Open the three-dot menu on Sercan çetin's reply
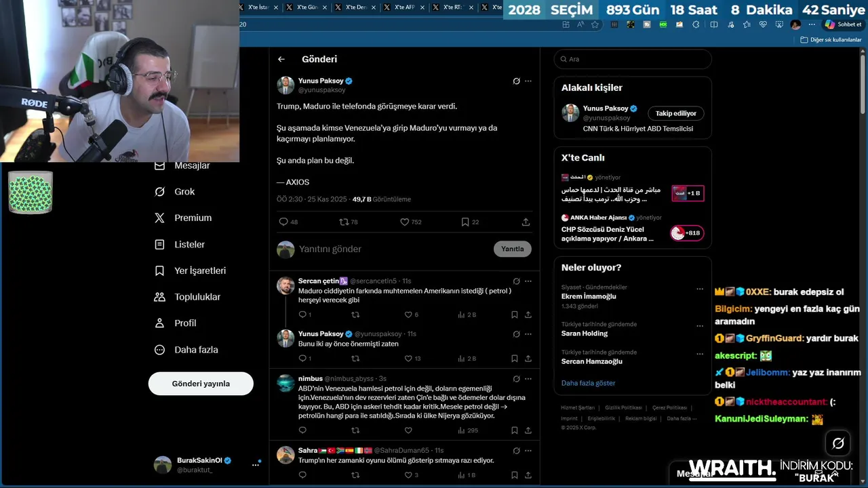The height and width of the screenshot is (488, 868). pos(528,281)
